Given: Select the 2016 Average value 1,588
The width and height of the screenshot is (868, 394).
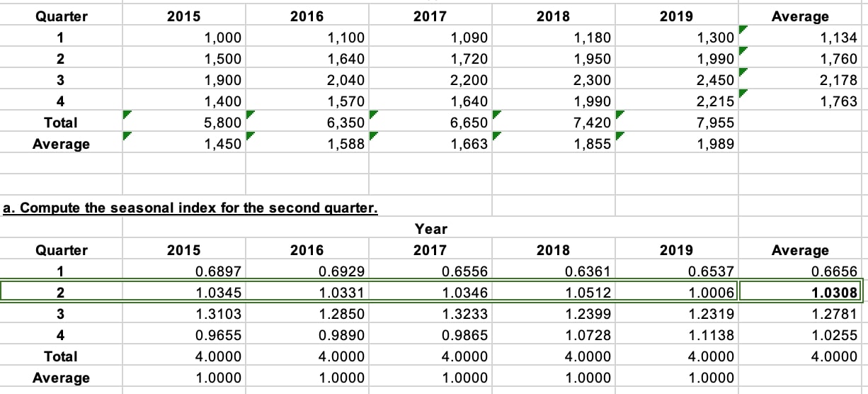Looking at the screenshot, I should point(308,144).
